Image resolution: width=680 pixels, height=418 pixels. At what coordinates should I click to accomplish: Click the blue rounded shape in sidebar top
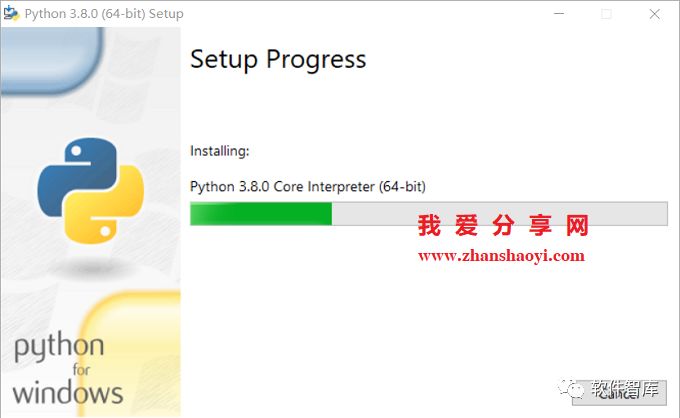[x=52, y=61]
